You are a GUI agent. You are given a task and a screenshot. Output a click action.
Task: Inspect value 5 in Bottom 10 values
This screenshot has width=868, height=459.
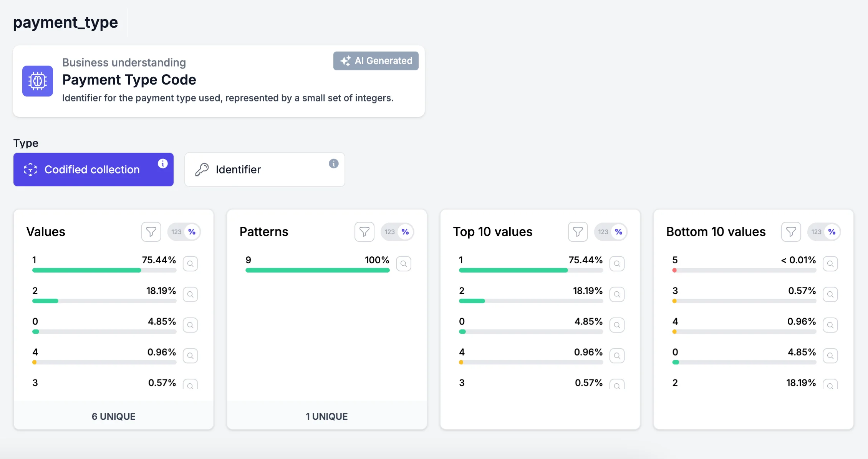(830, 263)
